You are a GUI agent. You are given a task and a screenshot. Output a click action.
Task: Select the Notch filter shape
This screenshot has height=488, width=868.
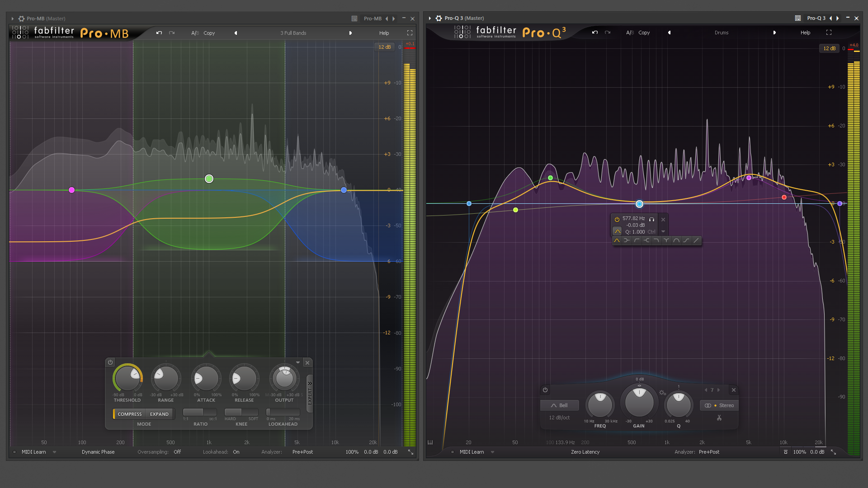[x=666, y=240]
